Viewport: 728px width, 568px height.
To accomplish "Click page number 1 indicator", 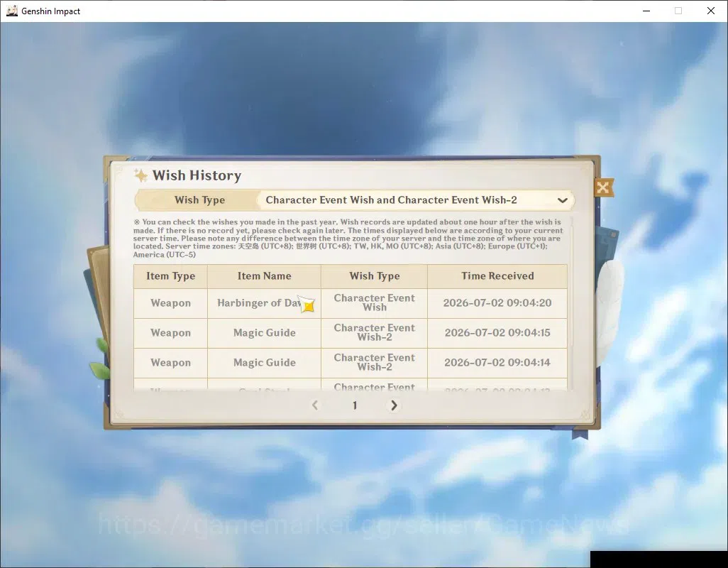I will [x=355, y=405].
